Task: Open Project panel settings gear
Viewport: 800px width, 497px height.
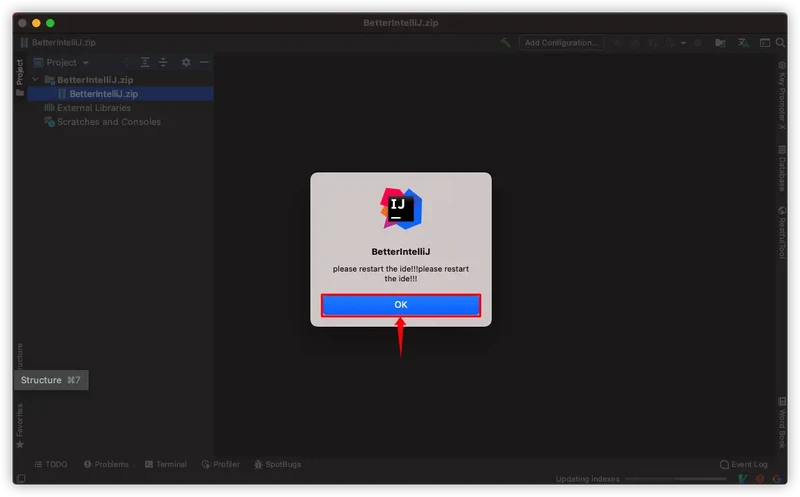Action: click(186, 62)
